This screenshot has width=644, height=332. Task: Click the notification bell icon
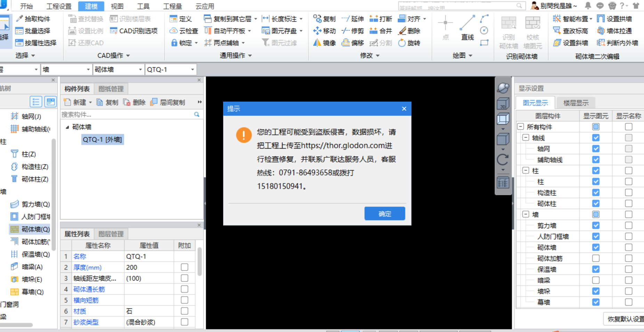click(x=588, y=6)
